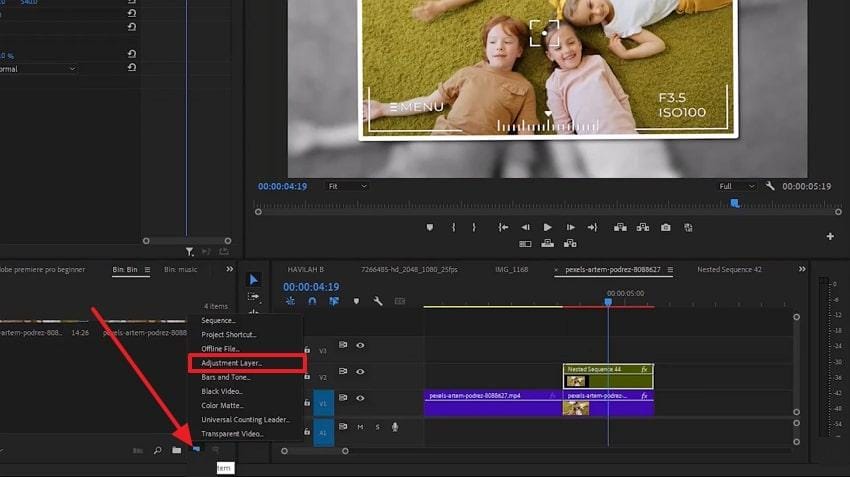Screen dimensions: 850x477
Task: Open captions track options icon
Action: point(400,301)
